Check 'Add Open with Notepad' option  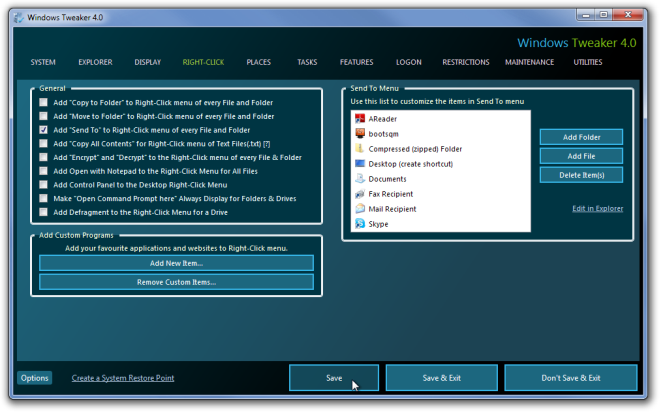[x=43, y=171]
